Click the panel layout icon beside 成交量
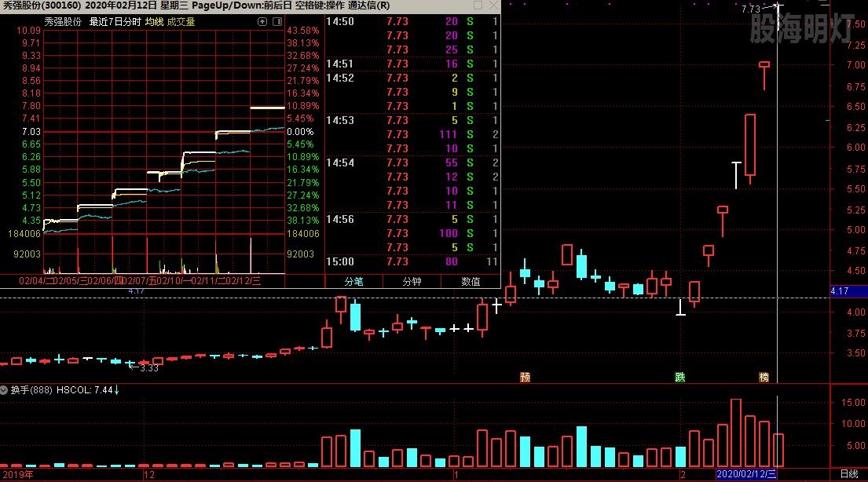 (277, 21)
